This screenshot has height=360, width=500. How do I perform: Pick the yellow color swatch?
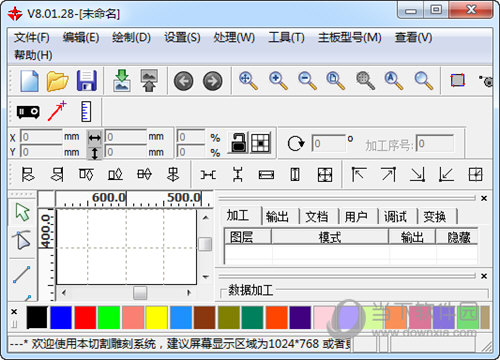157,318
